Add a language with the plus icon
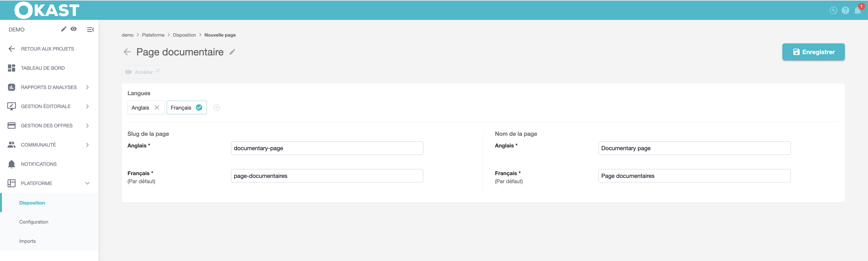868x261 pixels. 217,108
